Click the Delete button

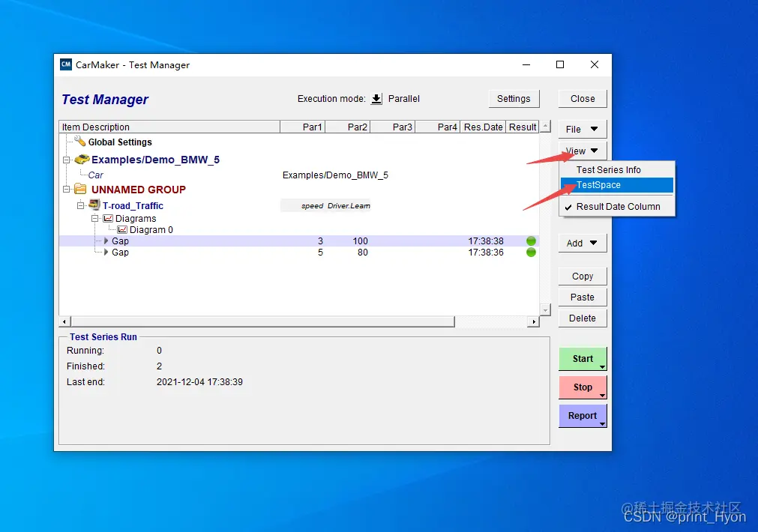(582, 318)
